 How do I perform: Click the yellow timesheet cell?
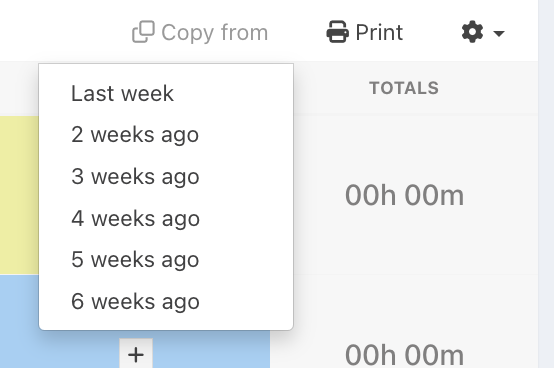[x=19, y=195]
